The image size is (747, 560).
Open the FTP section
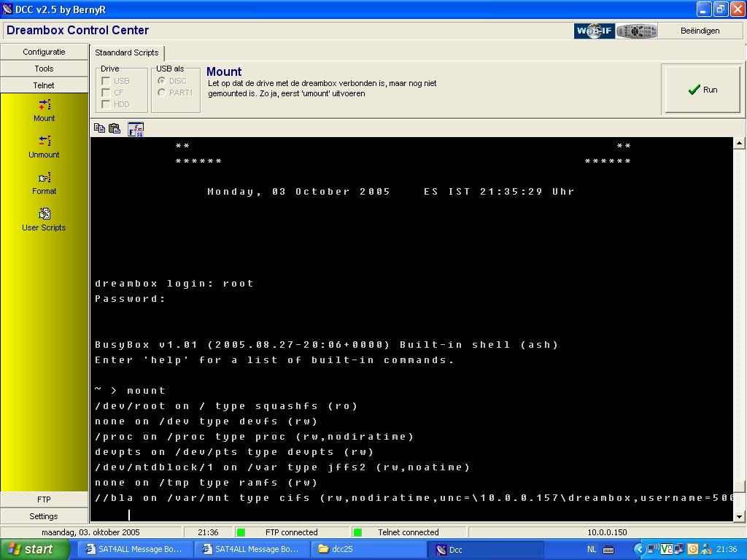point(44,499)
